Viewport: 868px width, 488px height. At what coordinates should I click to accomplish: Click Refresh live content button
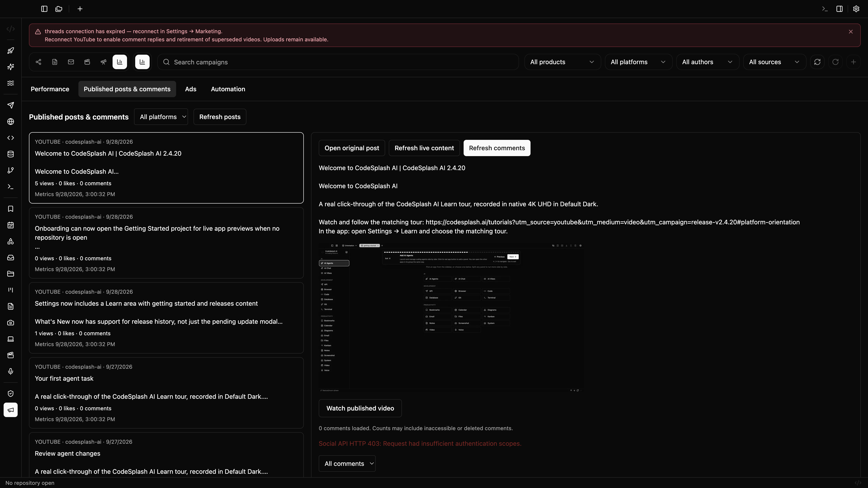click(x=424, y=148)
